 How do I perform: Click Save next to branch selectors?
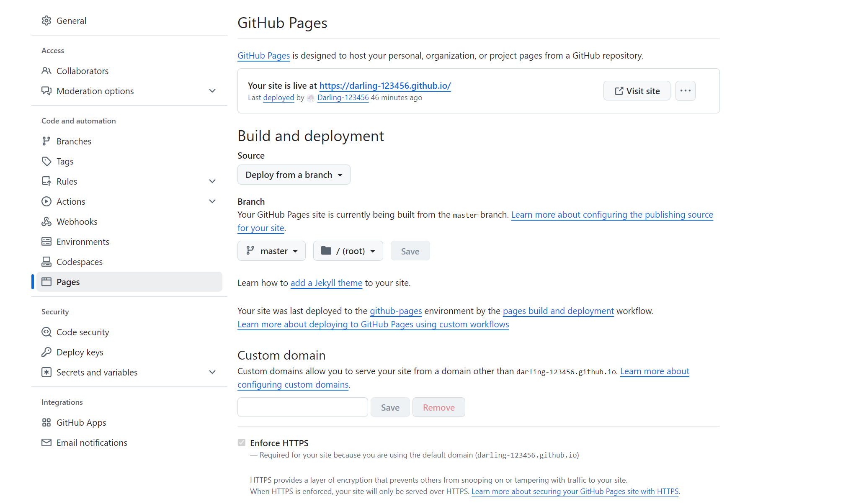(410, 251)
